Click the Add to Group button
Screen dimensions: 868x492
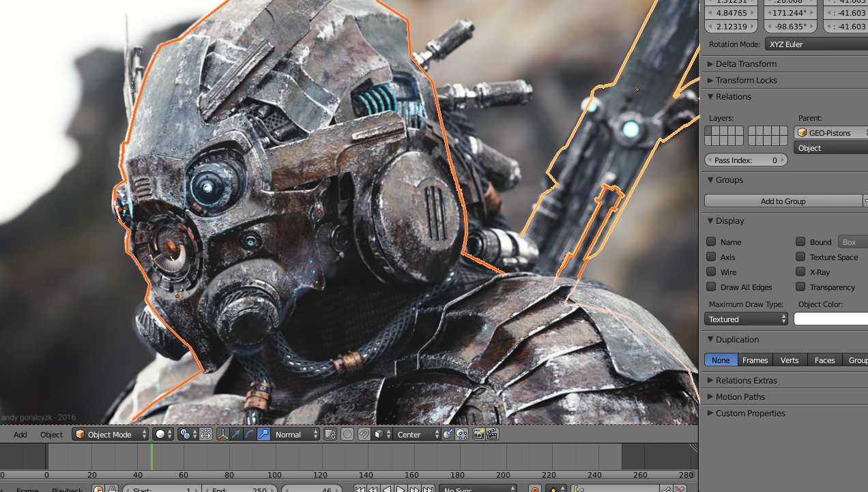(783, 201)
